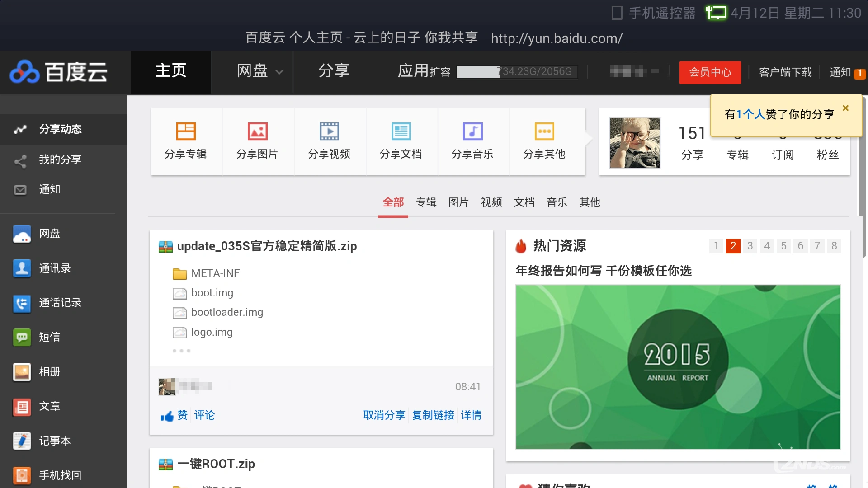Click the 手机遥控器 phone remote icon
This screenshot has height=488, width=868.
coord(617,13)
